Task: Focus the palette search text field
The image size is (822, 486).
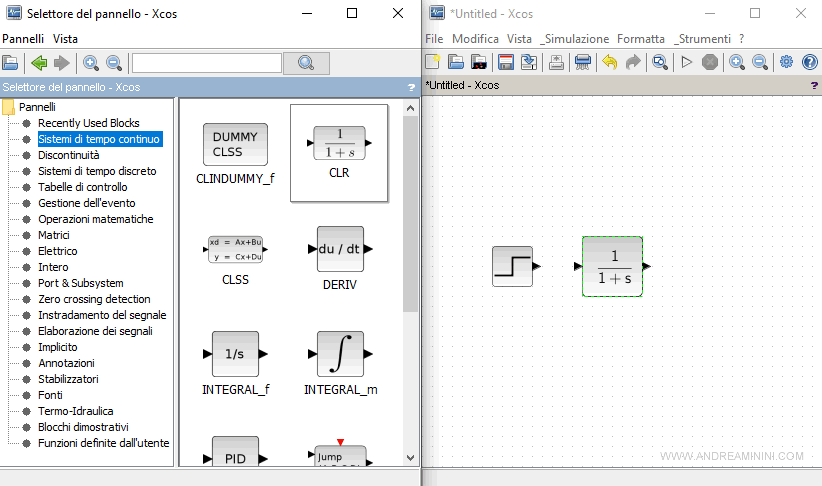Action: (207, 63)
